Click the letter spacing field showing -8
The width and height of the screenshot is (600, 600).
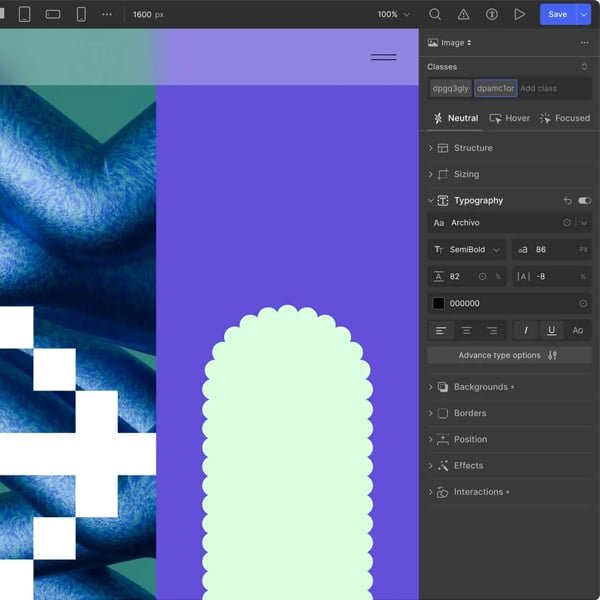pos(552,277)
